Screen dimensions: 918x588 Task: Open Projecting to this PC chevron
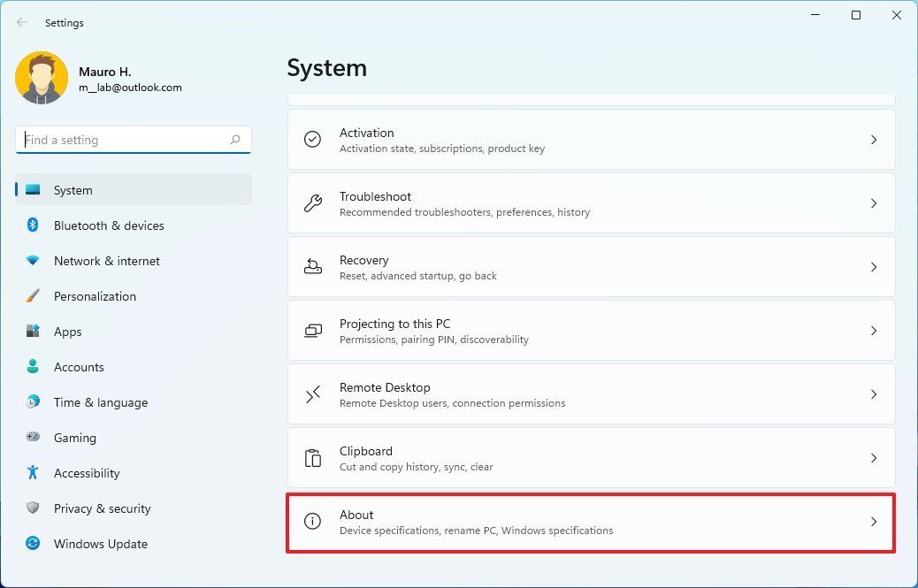874,331
